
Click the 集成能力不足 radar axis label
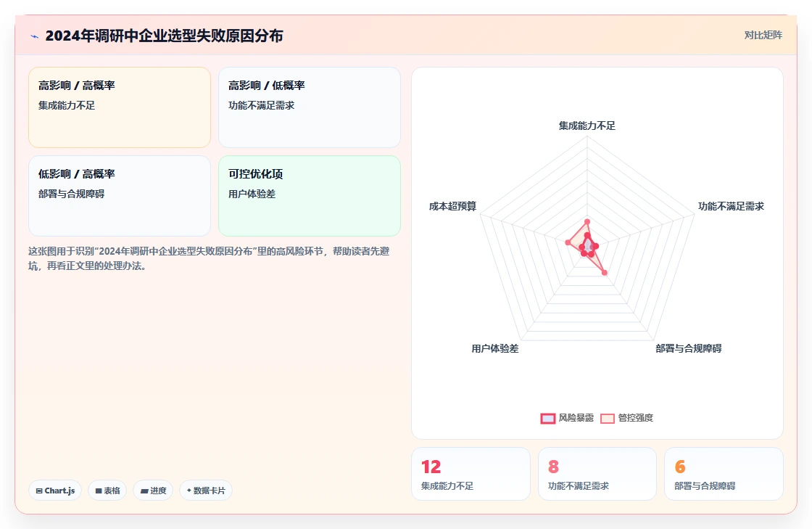[587, 126]
